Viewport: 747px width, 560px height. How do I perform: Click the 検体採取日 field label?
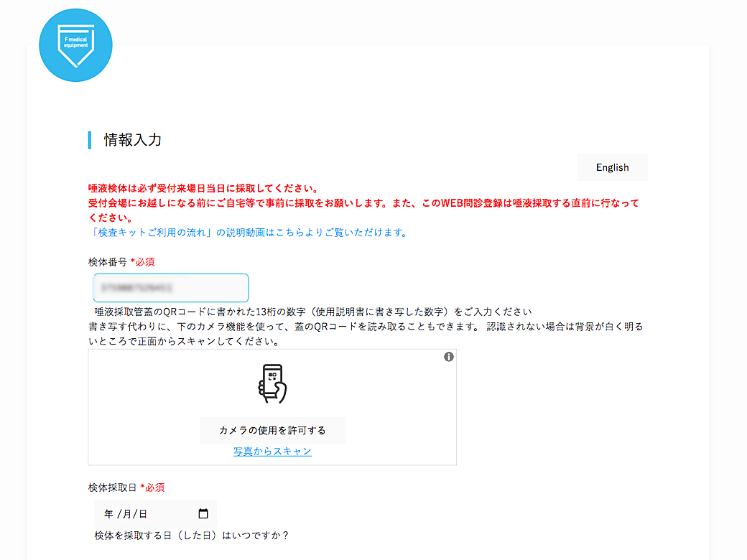[x=112, y=487]
